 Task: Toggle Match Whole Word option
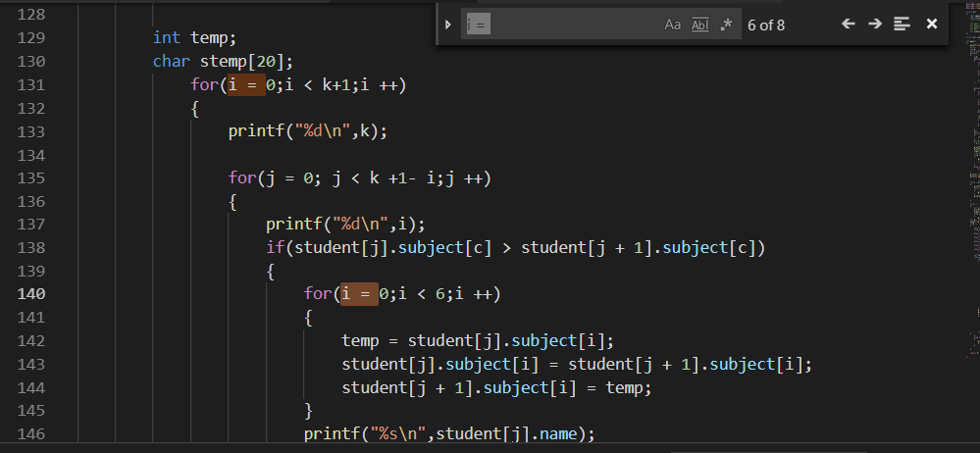pyautogui.click(x=699, y=25)
